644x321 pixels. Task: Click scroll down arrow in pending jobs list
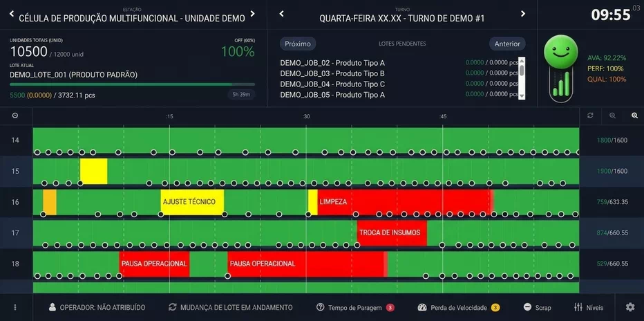point(522,95)
